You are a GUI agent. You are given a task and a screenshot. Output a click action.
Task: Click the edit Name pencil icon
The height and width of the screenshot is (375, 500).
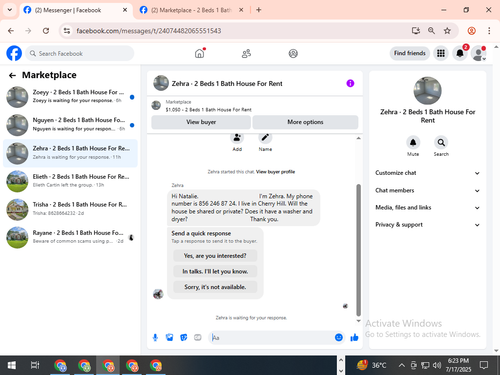tap(265, 138)
